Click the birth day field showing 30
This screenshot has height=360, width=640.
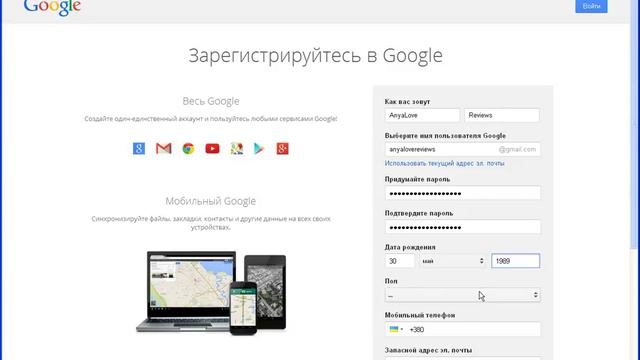click(x=400, y=261)
